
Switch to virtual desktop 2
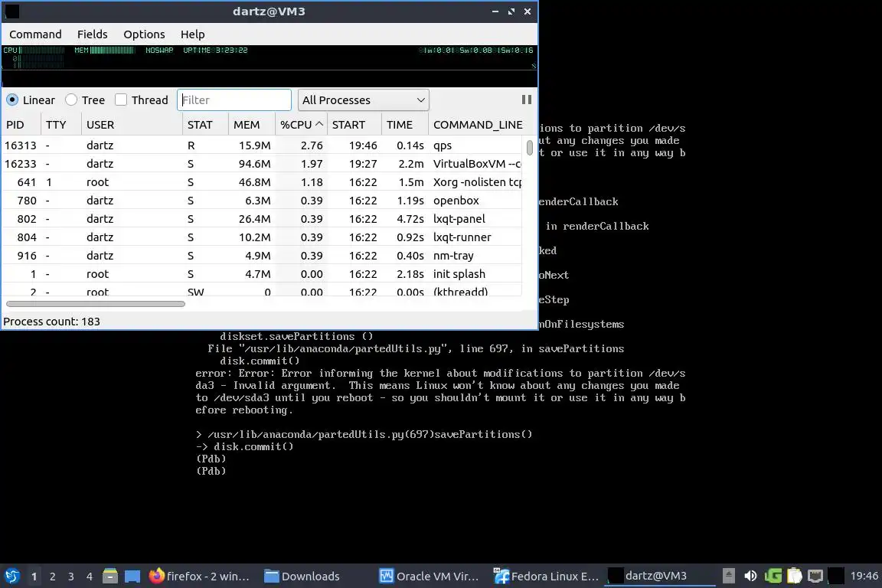53,577
